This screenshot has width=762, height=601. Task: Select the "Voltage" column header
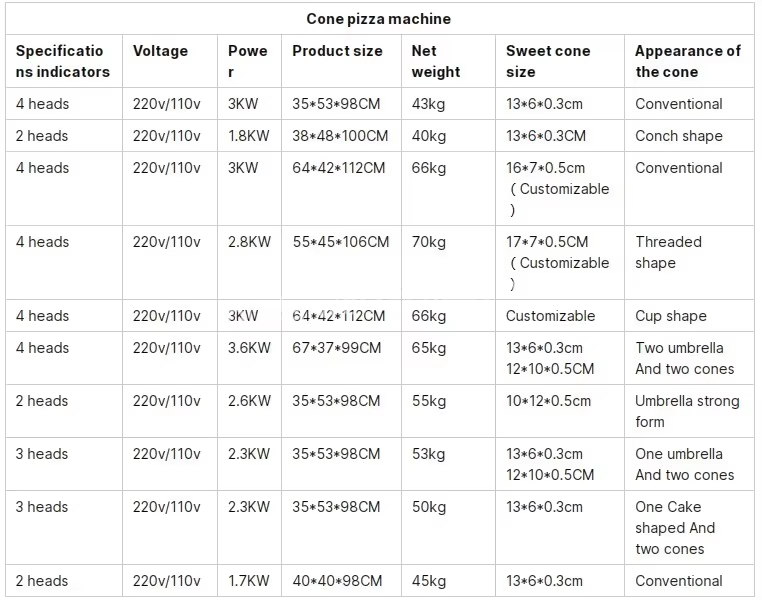(160, 51)
